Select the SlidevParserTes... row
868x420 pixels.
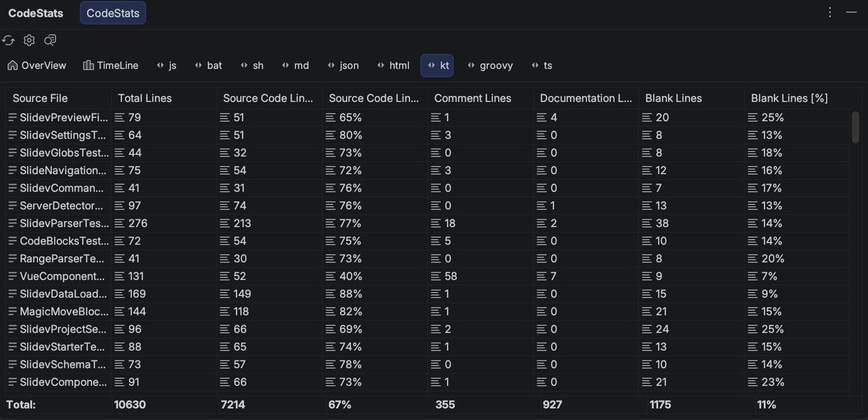tap(428, 223)
